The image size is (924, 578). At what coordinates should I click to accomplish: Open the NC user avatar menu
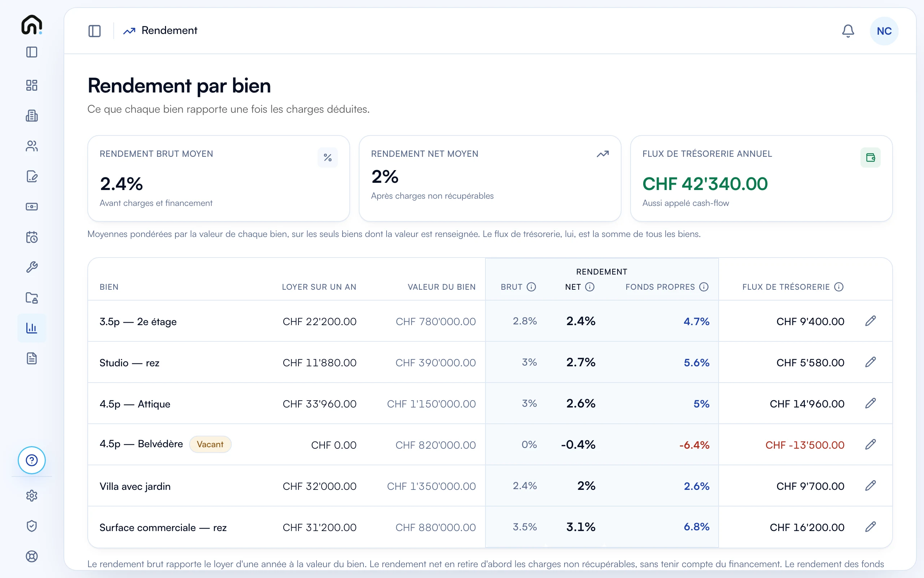click(884, 31)
